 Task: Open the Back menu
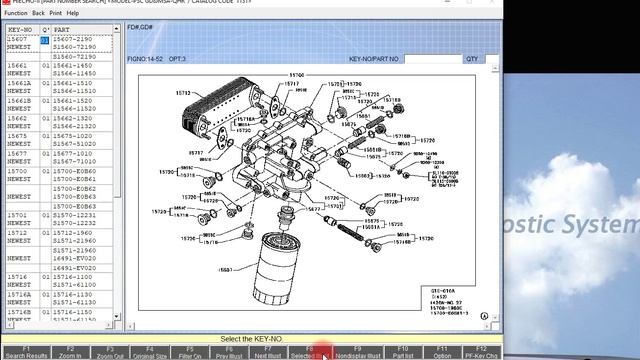(38, 13)
